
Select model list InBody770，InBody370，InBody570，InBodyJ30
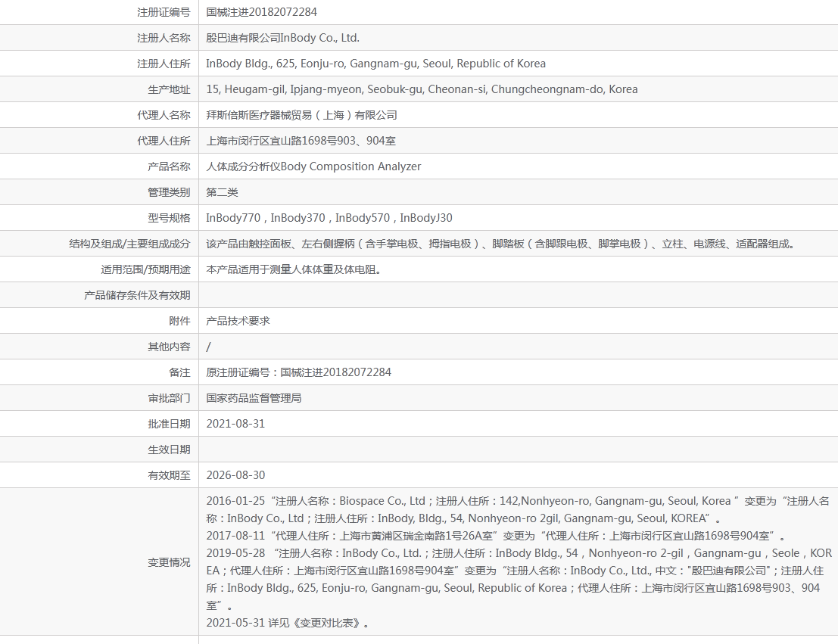(329, 218)
